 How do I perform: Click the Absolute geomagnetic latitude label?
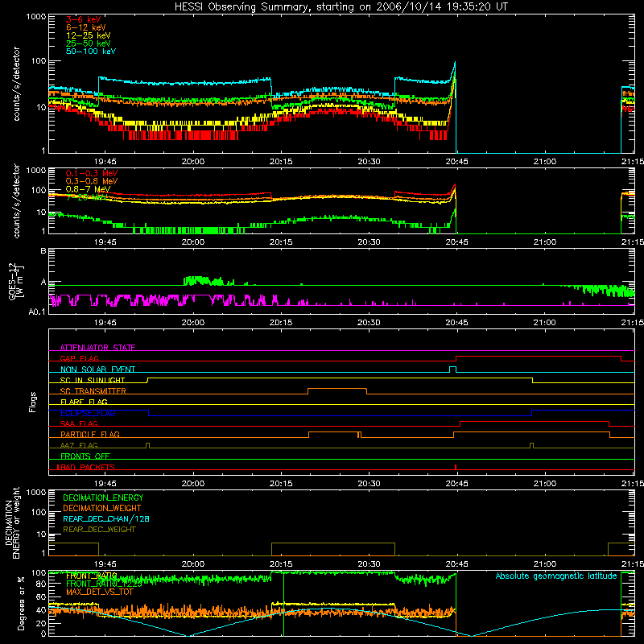point(556,576)
